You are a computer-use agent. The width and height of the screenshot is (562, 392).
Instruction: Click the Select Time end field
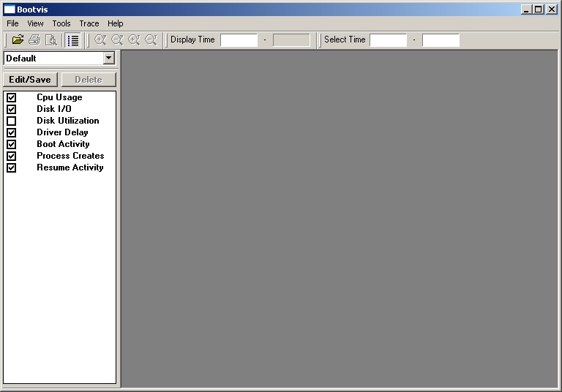pos(441,40)
